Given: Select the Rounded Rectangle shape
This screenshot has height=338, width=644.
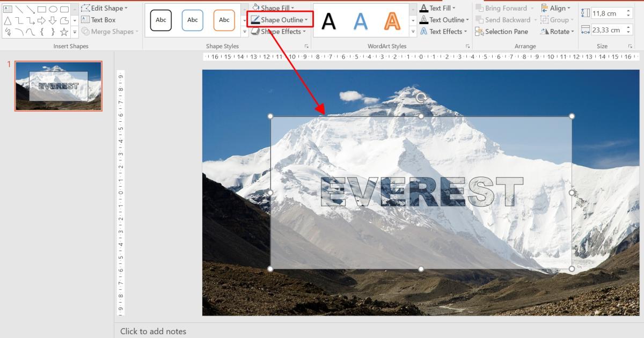Looking at the screenshot, I should pyautogui.click(x=64, y=9).
